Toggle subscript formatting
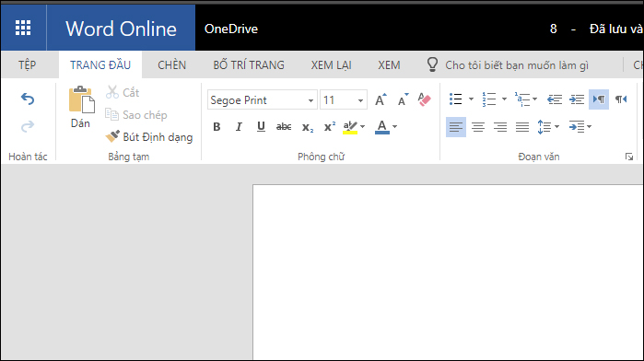The height and width of the screenshot is (361, 644). click(x=307, y=127)
